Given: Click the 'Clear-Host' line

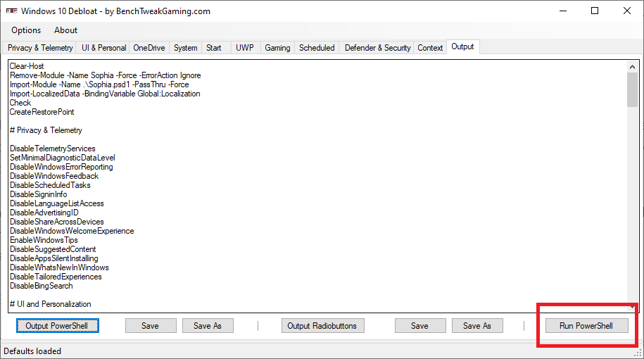Looking at the screenshot, I should pyautogui.click(x=27, y=66).
